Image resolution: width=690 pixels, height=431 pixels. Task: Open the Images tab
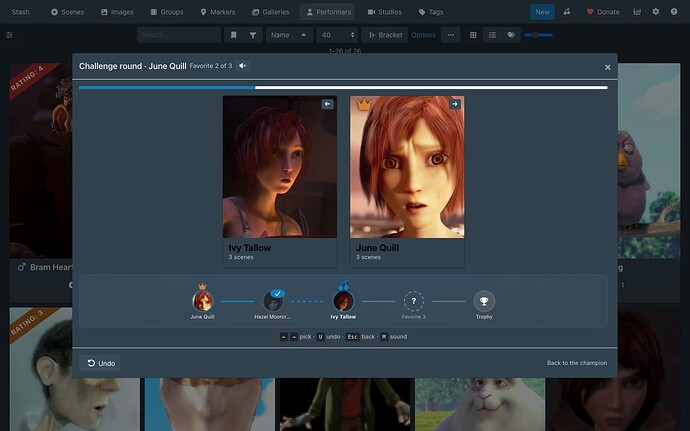point(117,12)
